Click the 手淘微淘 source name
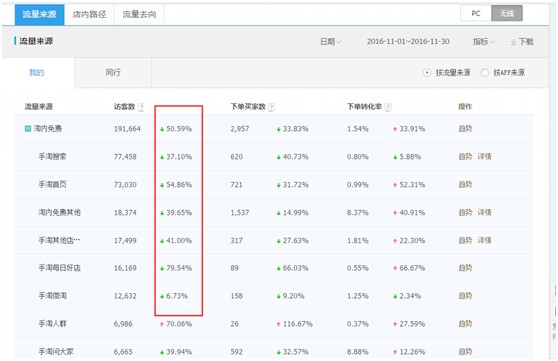The width and height of the screenshot is (558, 361). click(x=52, y=296)
